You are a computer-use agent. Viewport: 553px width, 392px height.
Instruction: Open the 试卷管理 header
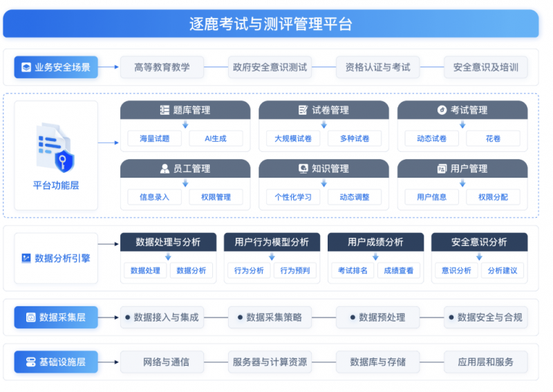[x=324, y=110]
